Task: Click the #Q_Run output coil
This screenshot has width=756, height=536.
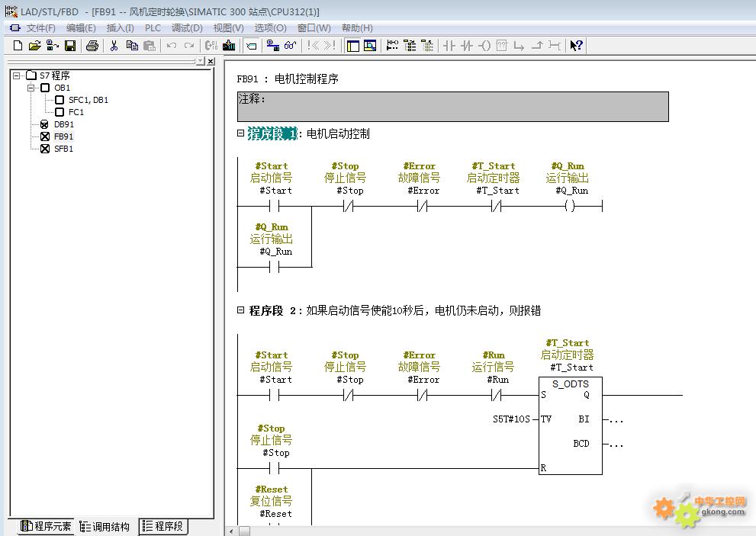Action: [569, 207]
